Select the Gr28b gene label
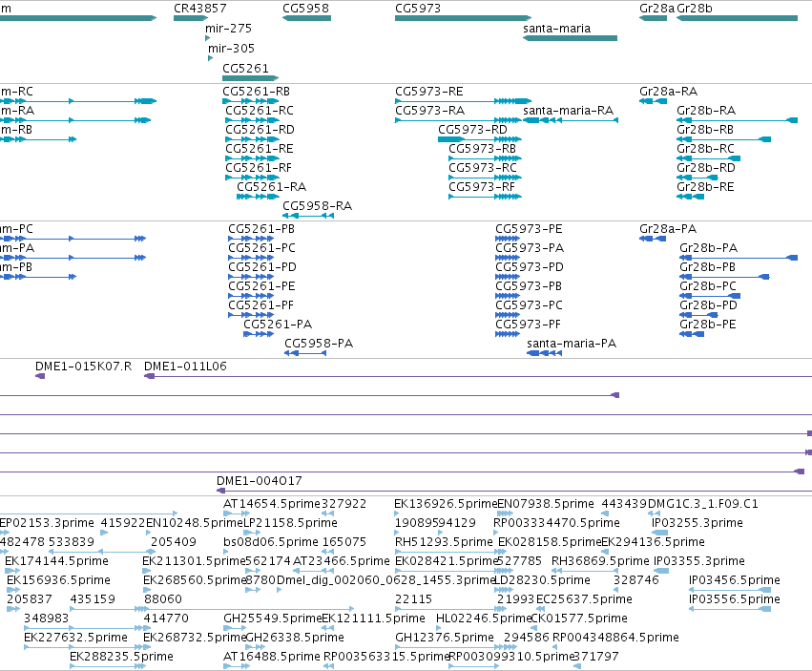Screen dimensions: 812x671 tap(695, 9)
